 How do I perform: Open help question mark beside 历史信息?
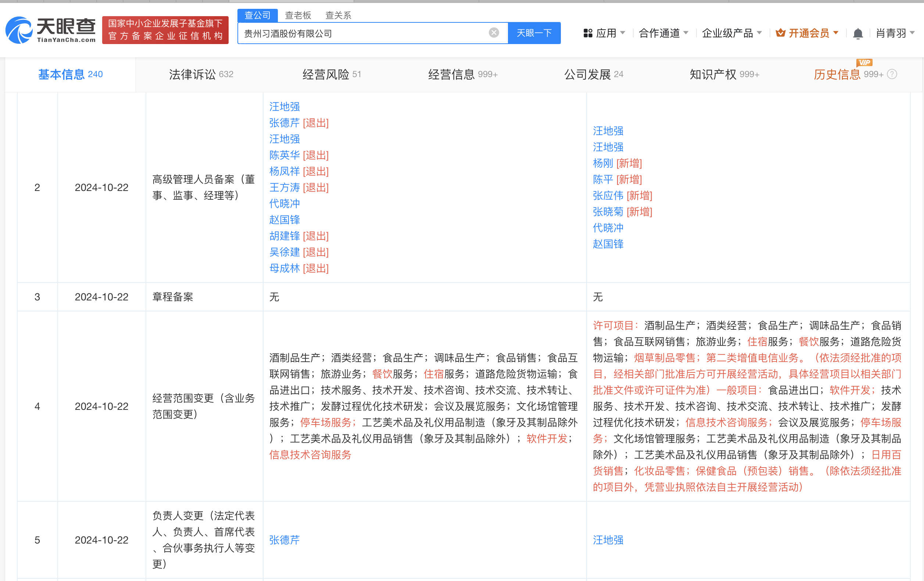[x=892, y=75]
